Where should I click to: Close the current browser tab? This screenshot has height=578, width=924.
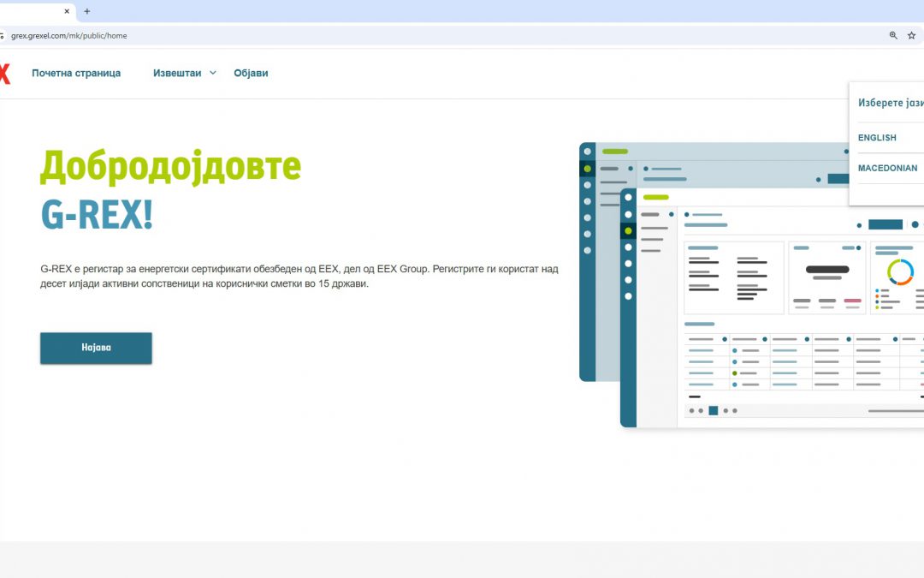tap(67, 11)
